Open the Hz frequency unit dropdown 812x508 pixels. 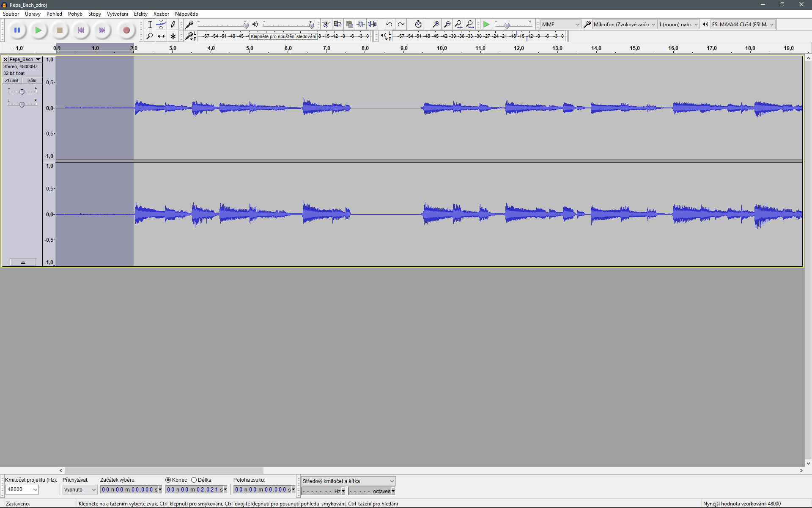(343, 491)
